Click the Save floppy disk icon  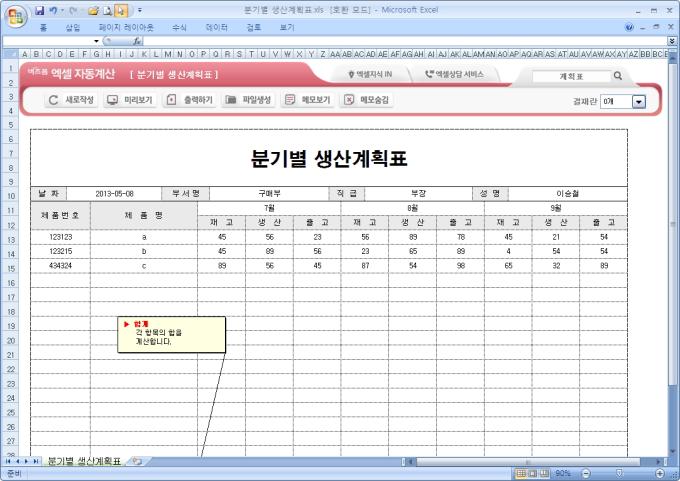click(39, 10)
